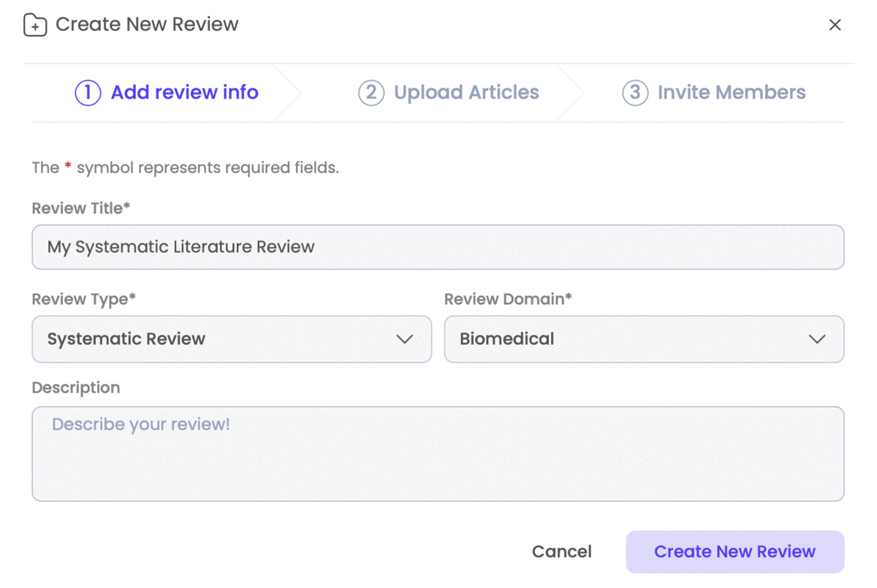Click the step 3 circled number icon
877x588 pixels.
635,93
